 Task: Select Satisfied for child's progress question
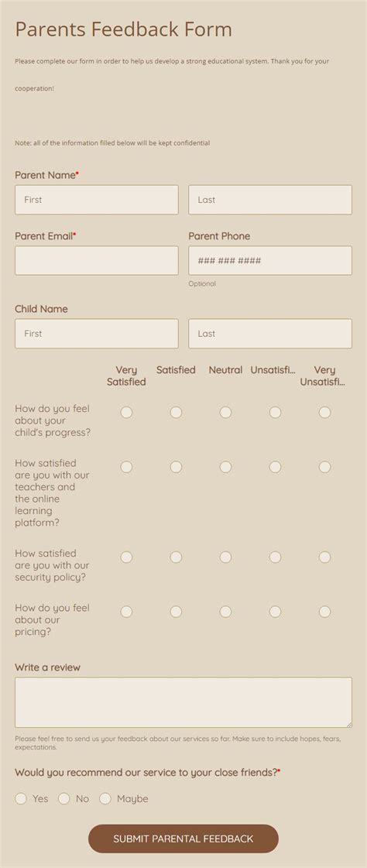[176, 413]
